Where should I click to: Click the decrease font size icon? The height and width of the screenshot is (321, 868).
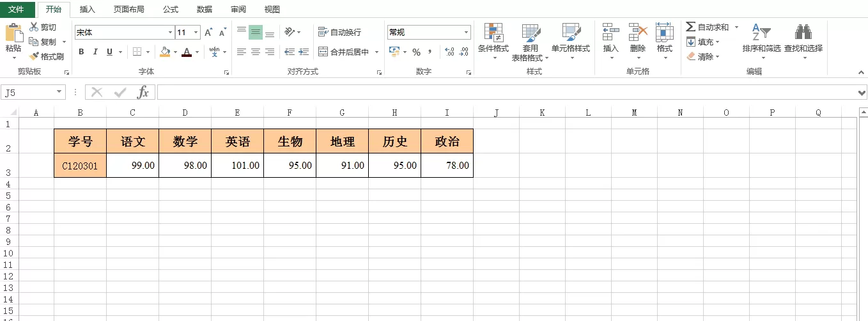pos(222,32)
